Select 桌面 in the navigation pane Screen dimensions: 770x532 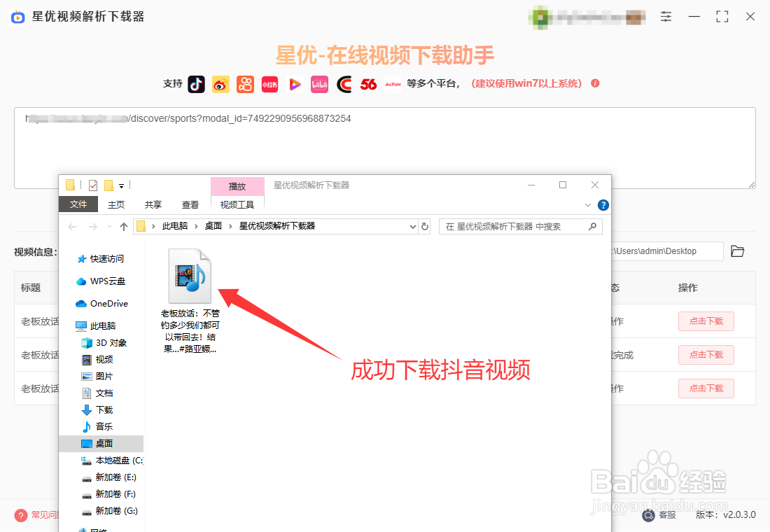(x=101, y=443)
